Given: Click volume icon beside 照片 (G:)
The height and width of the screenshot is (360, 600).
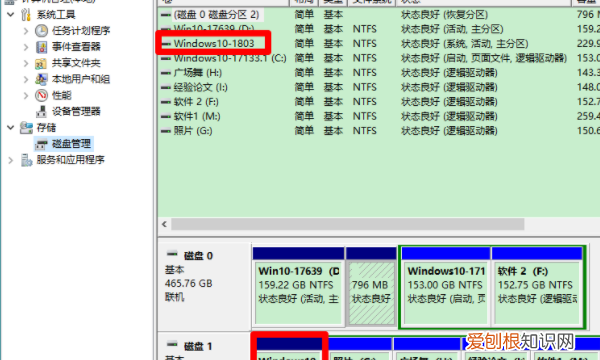Looking at the screenshot, I should click(x=166, y=131).
